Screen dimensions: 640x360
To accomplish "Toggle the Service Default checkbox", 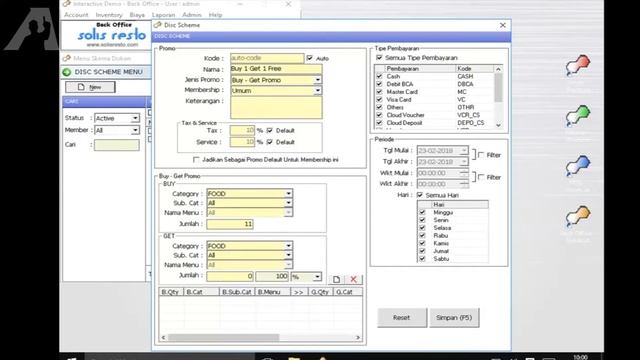I will 269,142.
